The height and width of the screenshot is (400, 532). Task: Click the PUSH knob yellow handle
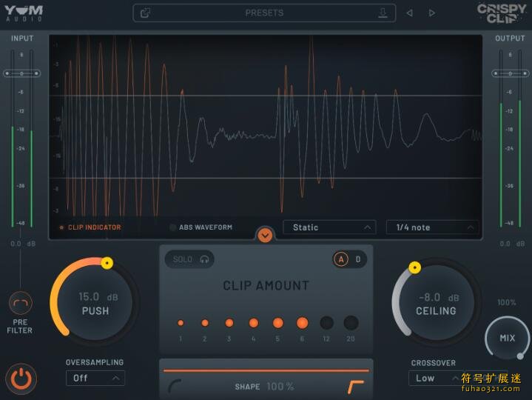pos(107,263)
